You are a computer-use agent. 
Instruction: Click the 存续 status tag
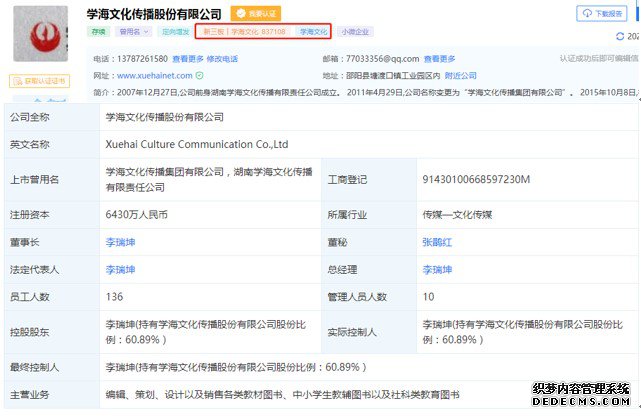[99, 31]
